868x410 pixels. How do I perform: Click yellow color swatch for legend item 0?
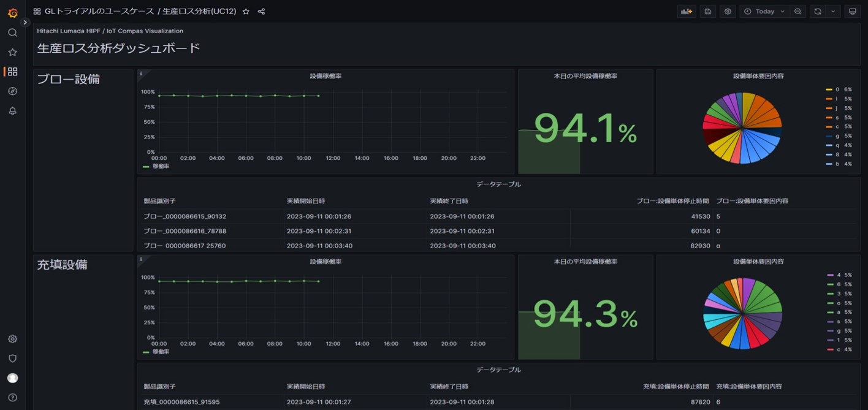829,89
